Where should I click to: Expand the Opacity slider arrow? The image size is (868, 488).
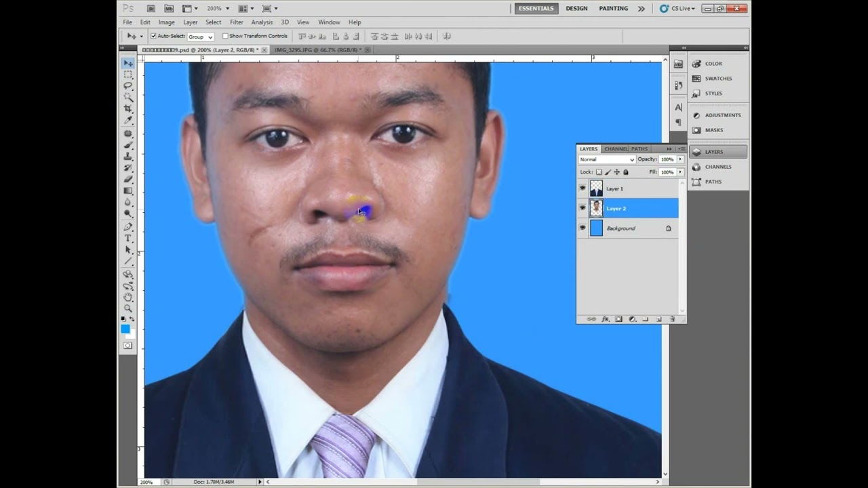680,159
